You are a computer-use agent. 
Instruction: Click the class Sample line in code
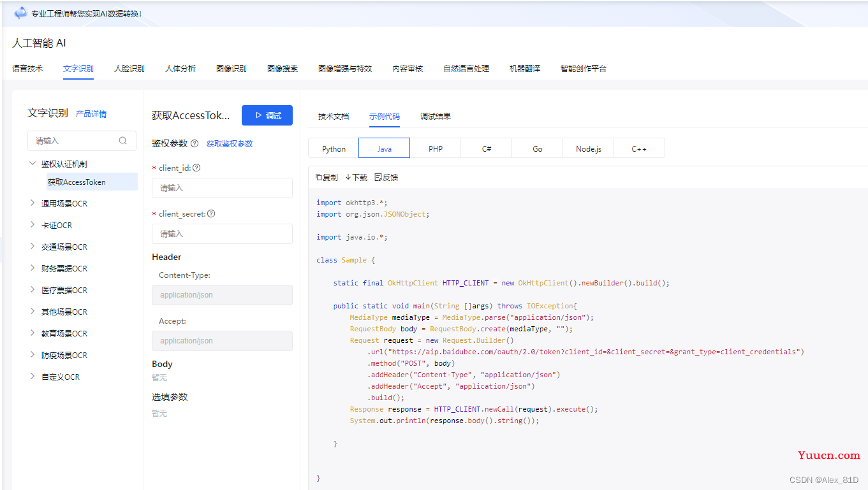[346, 260]
